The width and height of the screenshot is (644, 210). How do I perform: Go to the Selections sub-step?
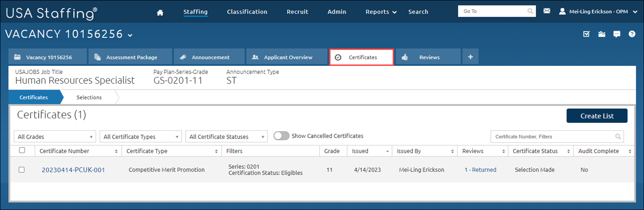[89, 97]
